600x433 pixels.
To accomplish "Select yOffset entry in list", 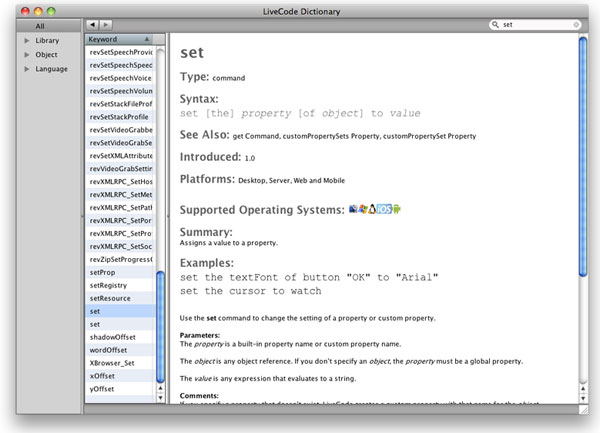I will click(120, 389).
